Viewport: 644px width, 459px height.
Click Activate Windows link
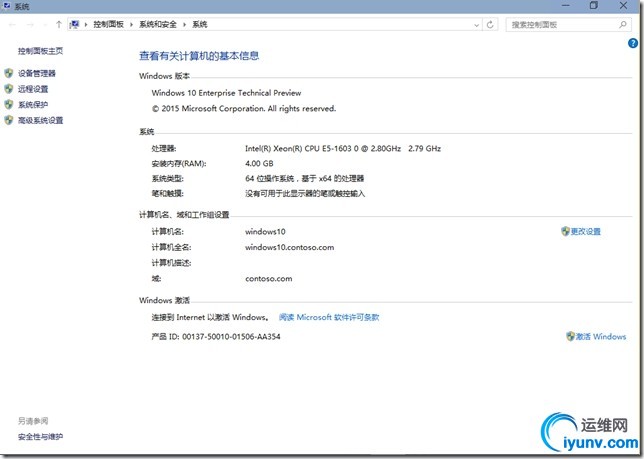(x=601, y=337)
